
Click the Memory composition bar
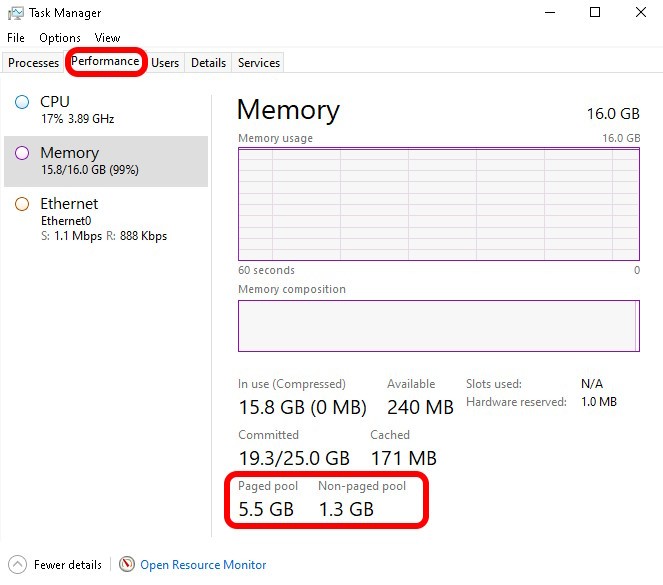click(x=438, y=326)
